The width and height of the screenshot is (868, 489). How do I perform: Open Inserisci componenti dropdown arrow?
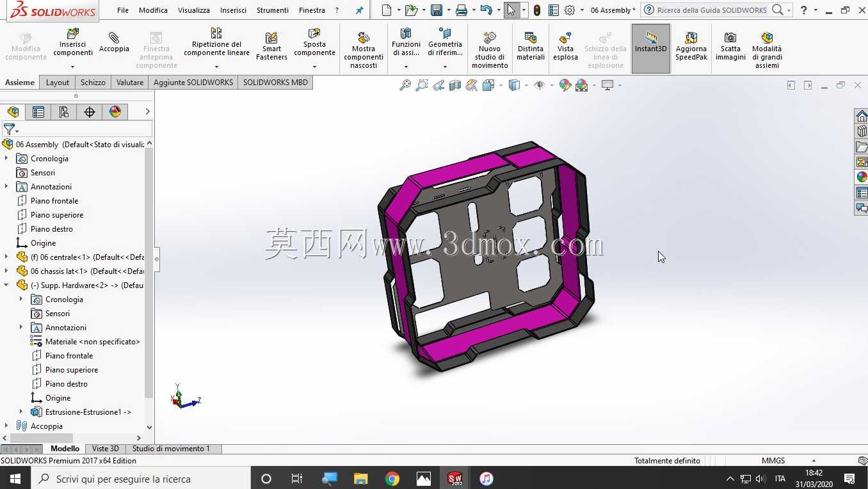72,67
